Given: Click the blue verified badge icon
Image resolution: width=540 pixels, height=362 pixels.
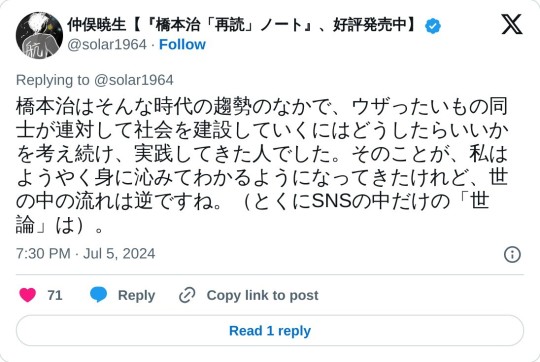Looking at the screenshot, I should [x=433, y=26].
